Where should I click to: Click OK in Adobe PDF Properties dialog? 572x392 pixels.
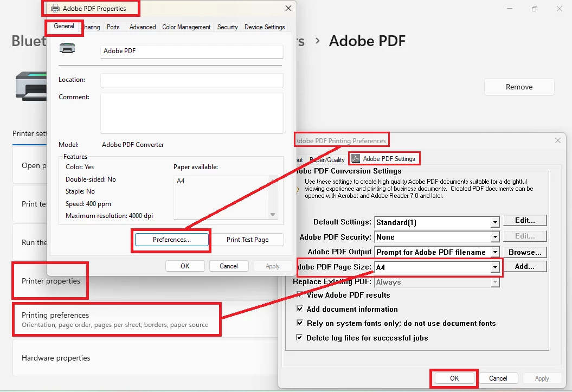185,266
